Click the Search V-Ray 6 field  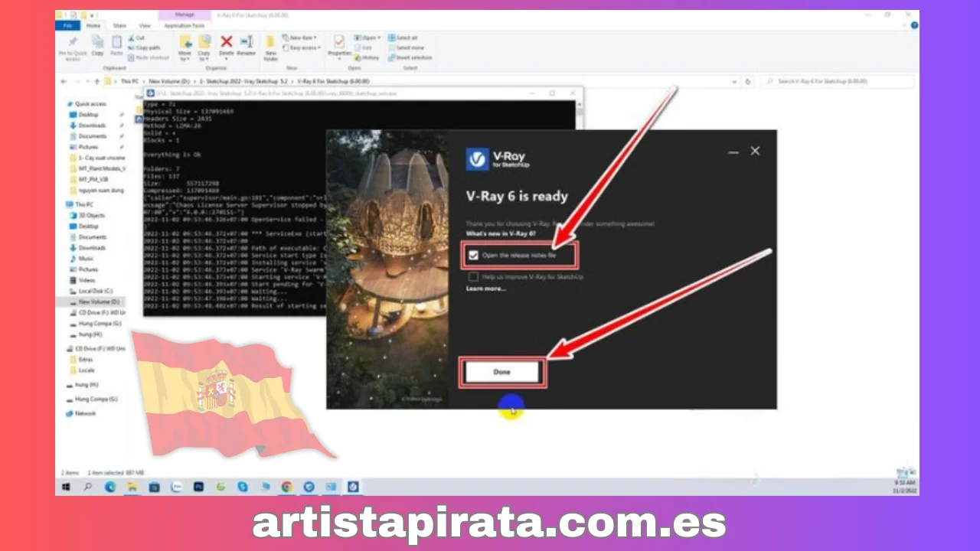(x=838, y=81)
